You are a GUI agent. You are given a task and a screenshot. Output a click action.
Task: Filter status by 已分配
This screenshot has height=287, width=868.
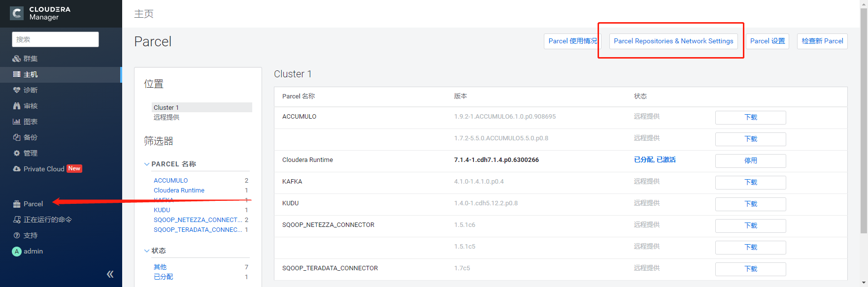click(x=163, y=277)
